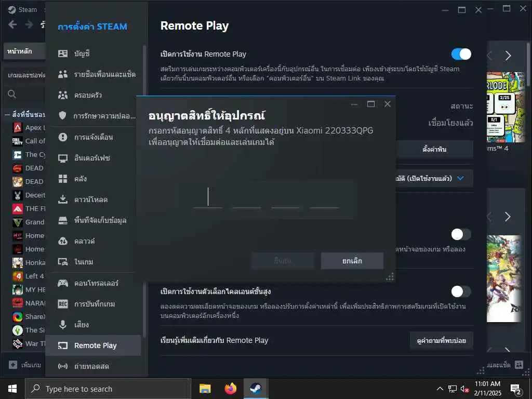Open the Sims 4 thumbnail in the carousel
The height and width of the screenshot is (399, 532).
tap(506, 107)
